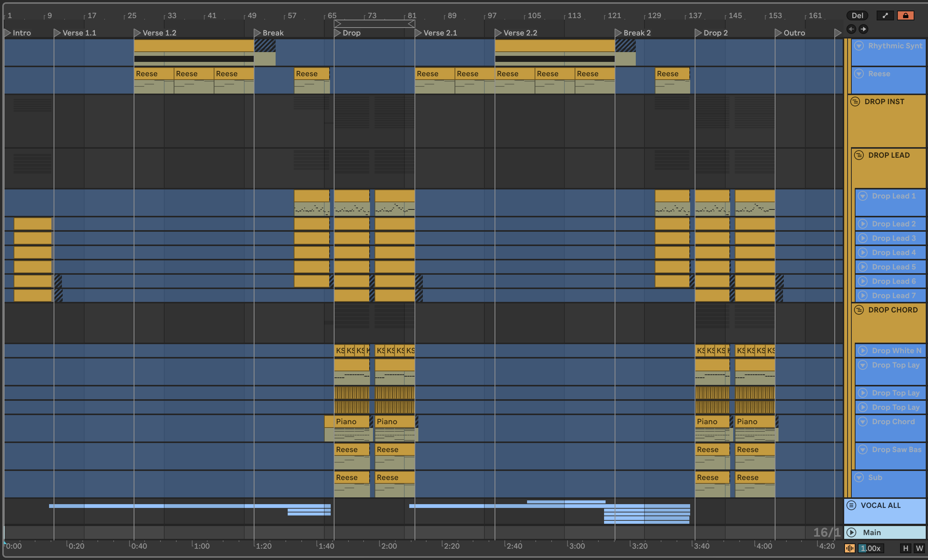The image size is (928, 560).
Task: Jump to the previous locator arrow
Action: coord(851,29)
